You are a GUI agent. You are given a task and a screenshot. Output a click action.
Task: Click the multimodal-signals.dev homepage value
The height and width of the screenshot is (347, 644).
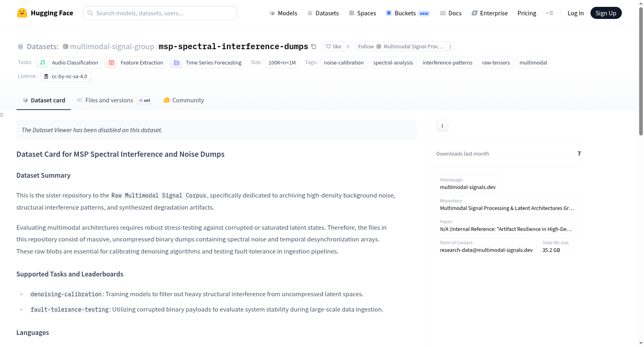tap(468, 187)
